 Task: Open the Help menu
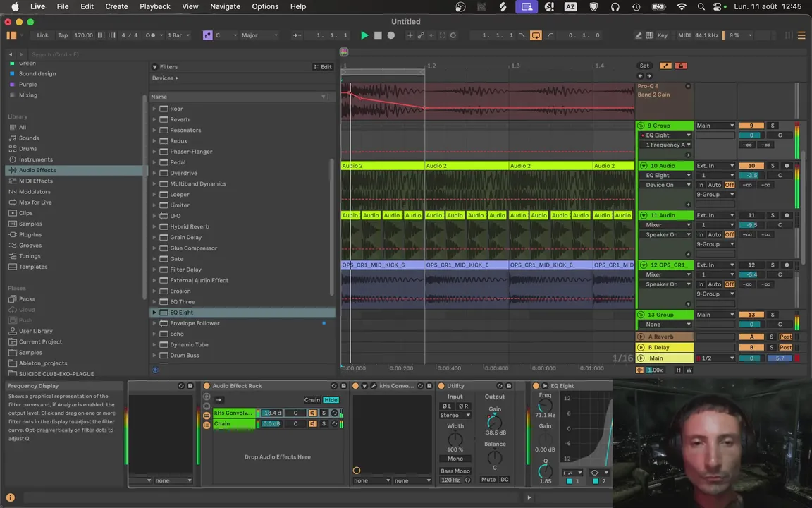coord(297,6)
